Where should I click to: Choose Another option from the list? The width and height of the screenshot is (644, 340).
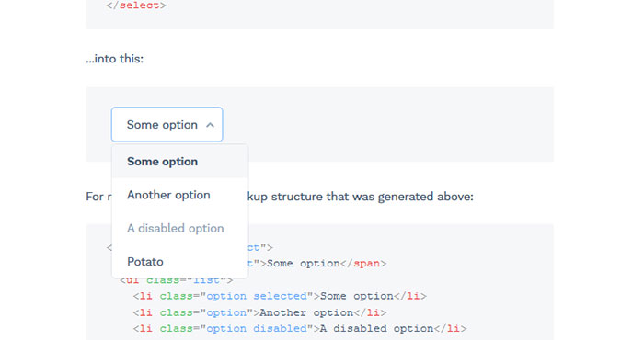(180, 195)
